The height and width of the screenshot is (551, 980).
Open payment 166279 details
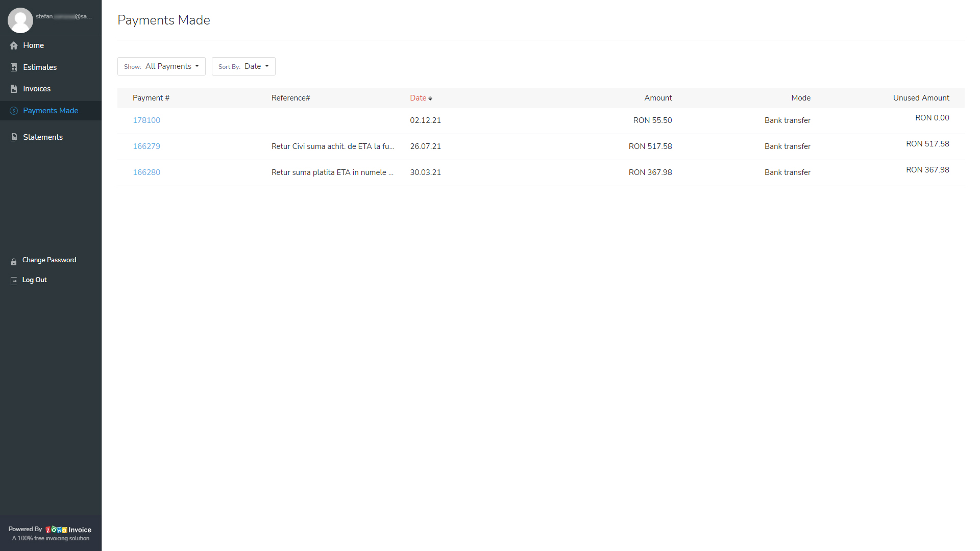146,146
